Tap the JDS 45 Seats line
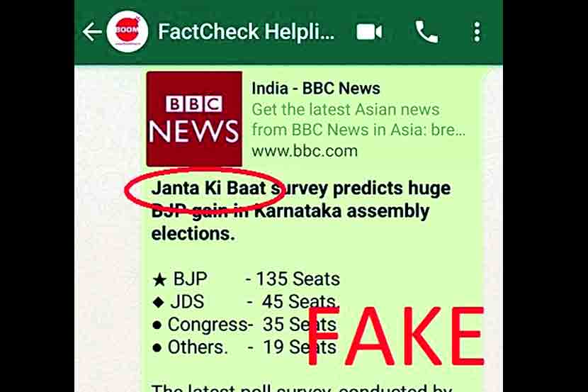Screen dimensions: 588x392 coord(246,302)
